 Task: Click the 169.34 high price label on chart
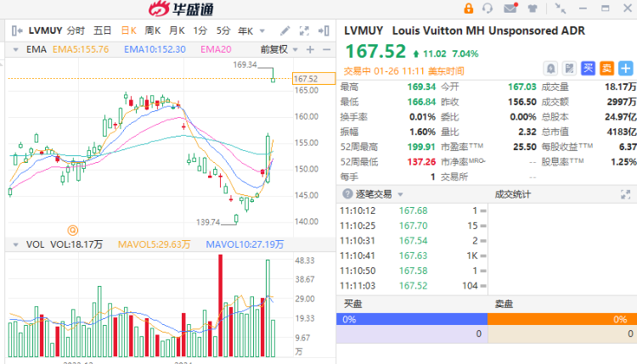[245, 64]
